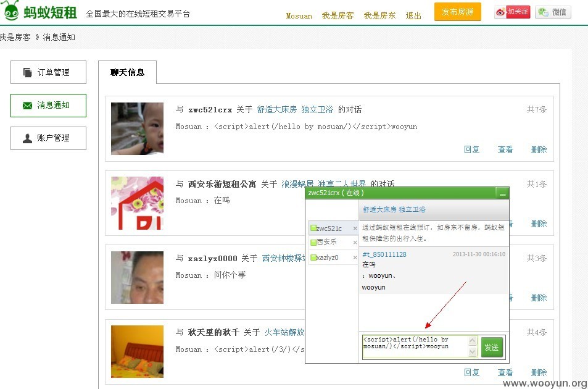Click chat input scrollbar up arrow

[473, 340]
